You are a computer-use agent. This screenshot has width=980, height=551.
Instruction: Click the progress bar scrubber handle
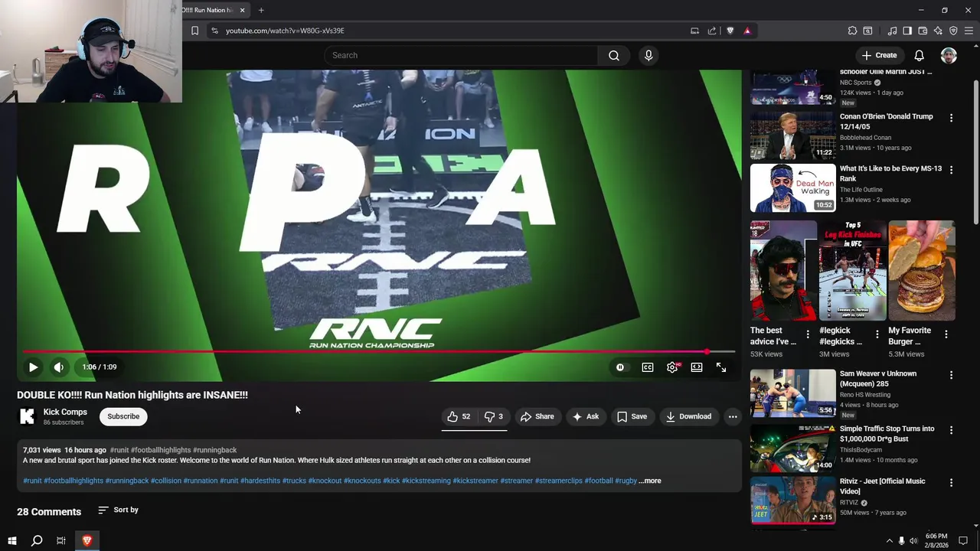click(x=707, y=352)
